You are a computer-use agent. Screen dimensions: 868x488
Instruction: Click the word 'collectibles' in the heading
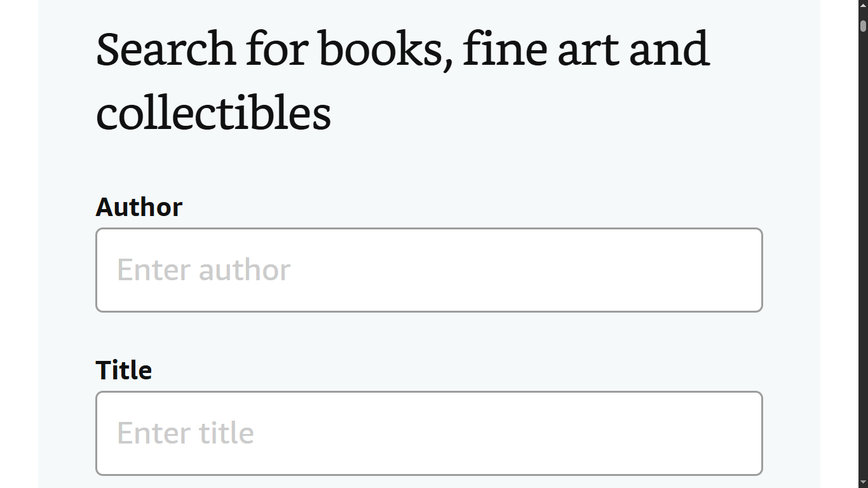coord(213,113)
